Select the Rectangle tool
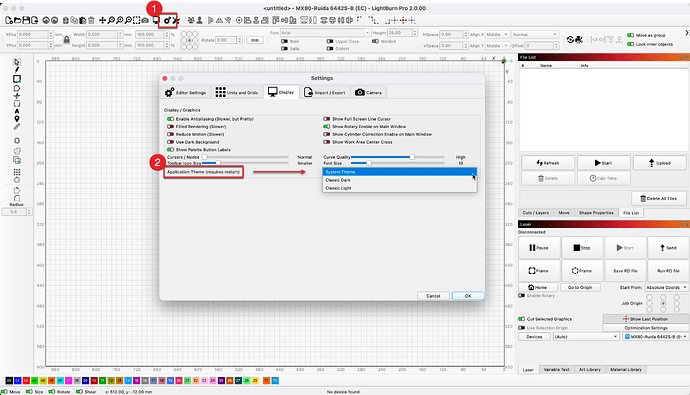Viewport: 690px width, 395px height. click(17, 79)
